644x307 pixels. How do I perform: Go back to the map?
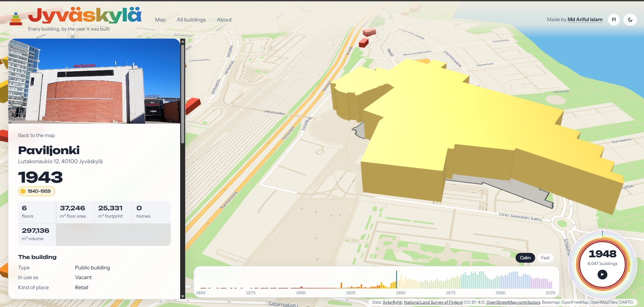click(36, 135)
